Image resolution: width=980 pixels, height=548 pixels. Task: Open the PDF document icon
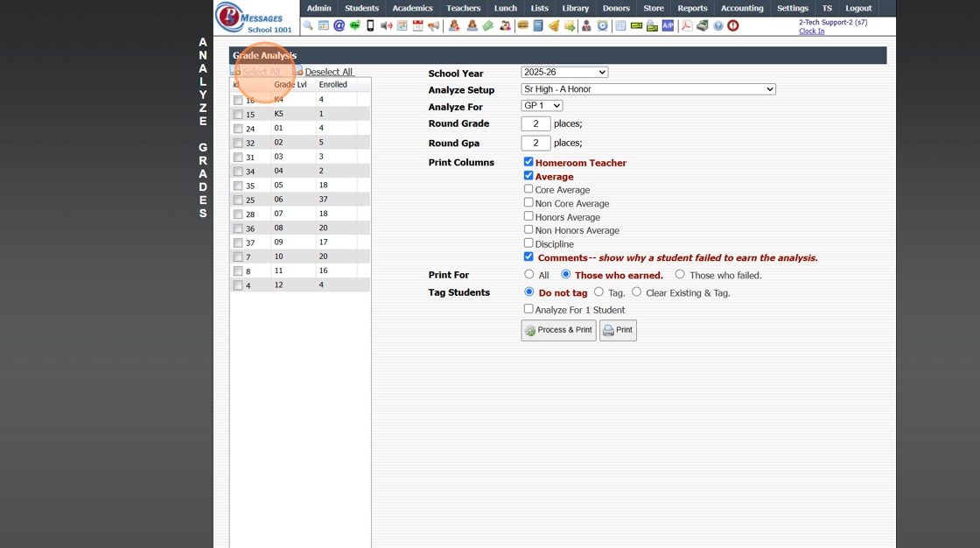tap(686, 25)
